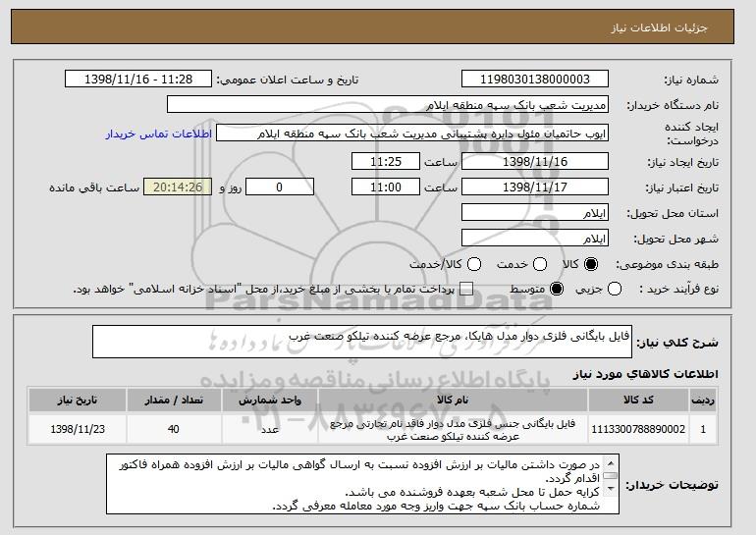Screen dimensions: 756x535
Task: Click the creation time field 11:25
Action: (386, 161)
